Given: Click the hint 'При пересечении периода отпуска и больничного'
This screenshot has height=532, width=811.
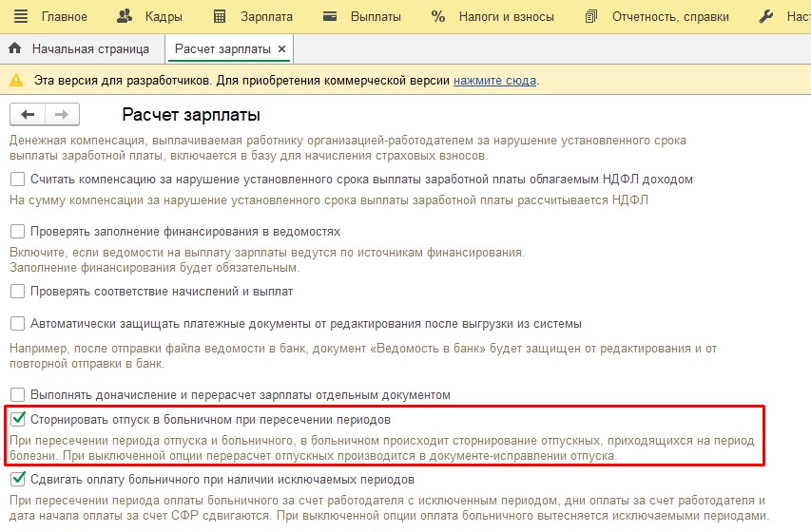Looking at the screenshot, I should [381, 448].
